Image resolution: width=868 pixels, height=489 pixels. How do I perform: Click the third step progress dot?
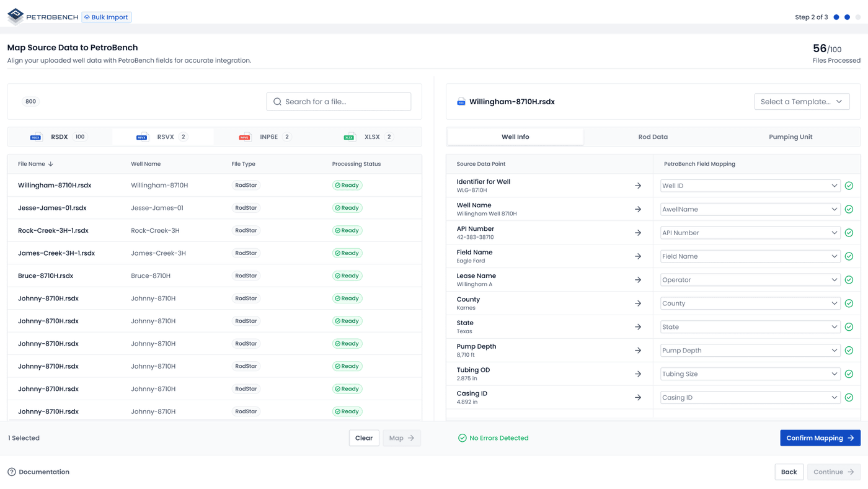[857, 17]
